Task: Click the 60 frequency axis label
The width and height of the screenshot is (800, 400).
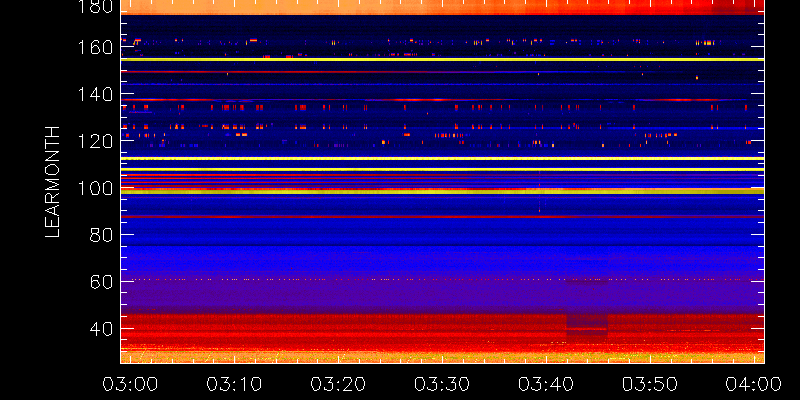Action: [x=102, y=282]
